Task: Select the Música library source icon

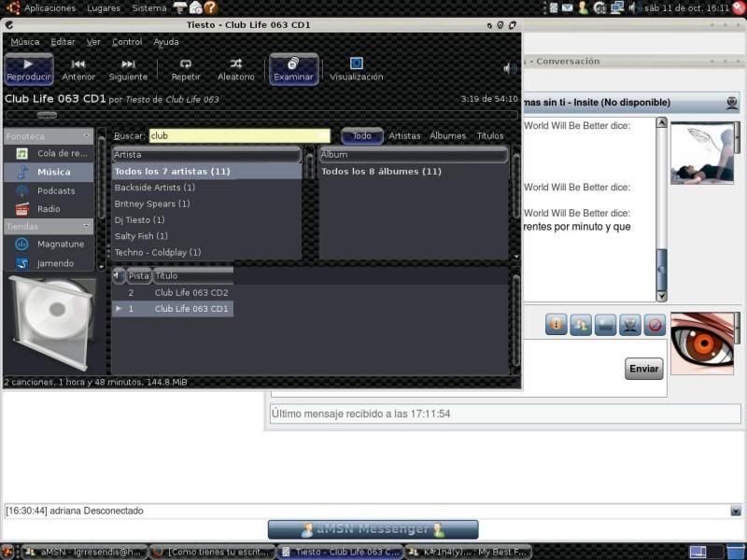Action: pyautogui.click(x=21, y=172)
